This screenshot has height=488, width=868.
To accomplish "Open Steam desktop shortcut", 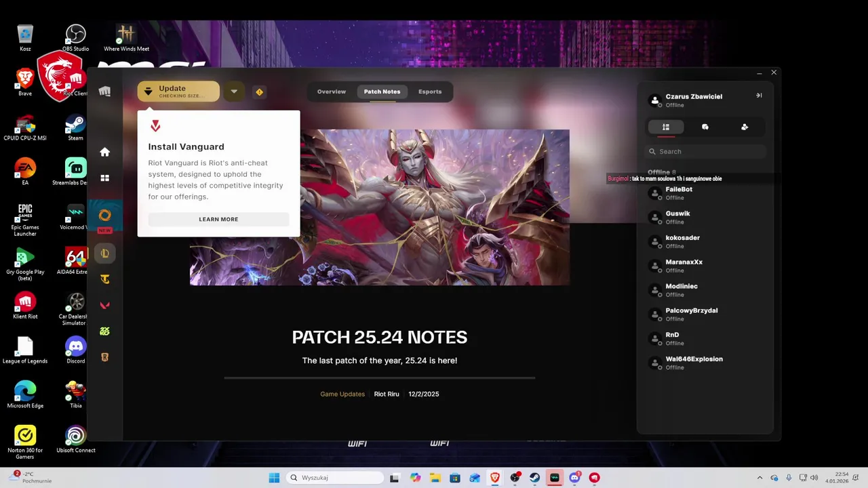I will (75, 127).
